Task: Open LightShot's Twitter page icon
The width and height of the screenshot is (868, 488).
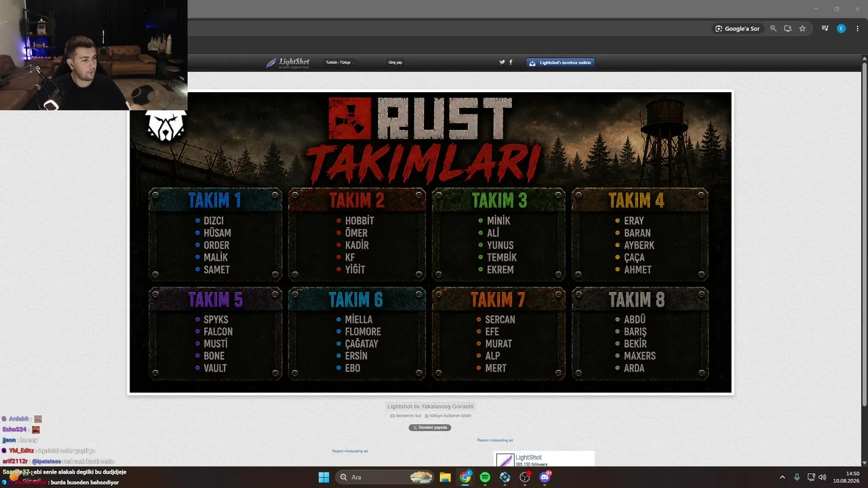Action: pos(502,62)
